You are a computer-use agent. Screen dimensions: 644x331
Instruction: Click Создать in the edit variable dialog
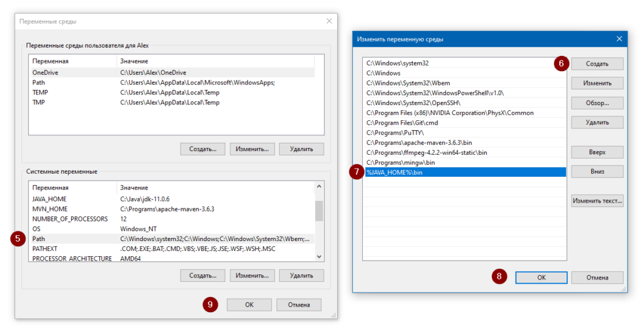coord(597,64)
